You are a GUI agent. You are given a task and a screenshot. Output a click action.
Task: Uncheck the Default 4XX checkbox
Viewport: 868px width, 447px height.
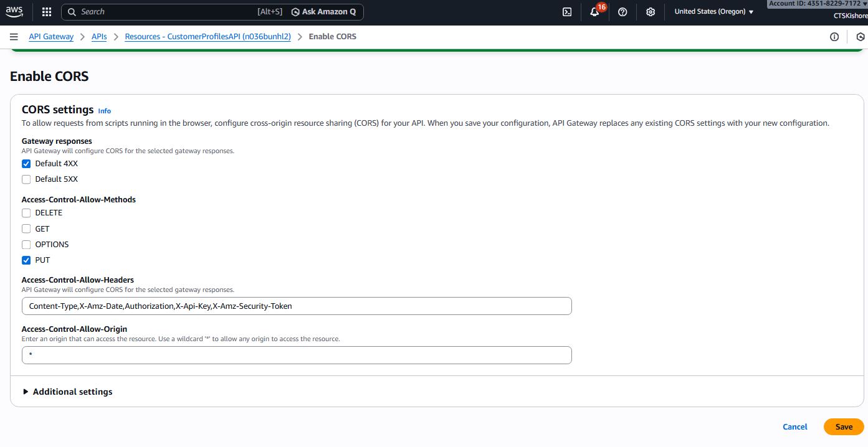click(26, 164)
